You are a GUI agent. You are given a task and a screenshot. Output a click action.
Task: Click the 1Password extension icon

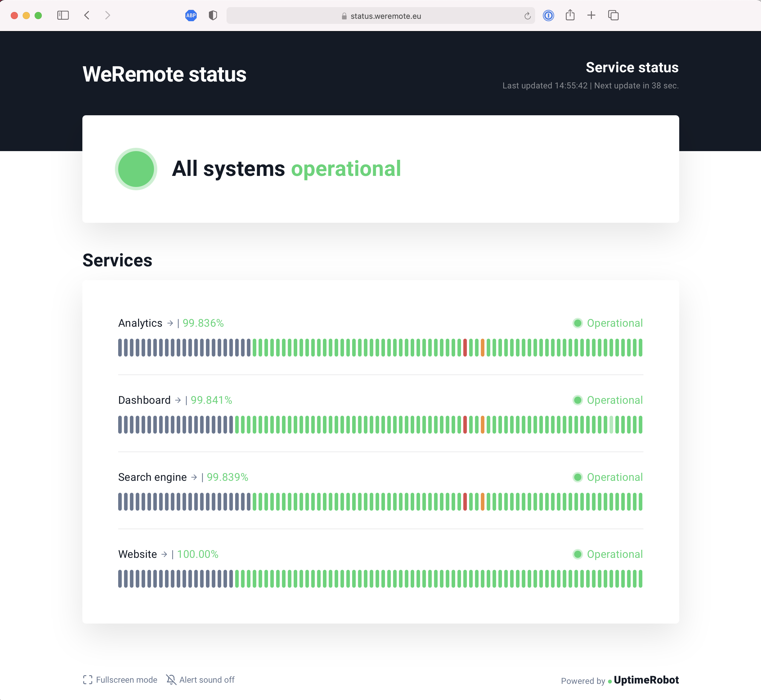(x=548, y=16)
